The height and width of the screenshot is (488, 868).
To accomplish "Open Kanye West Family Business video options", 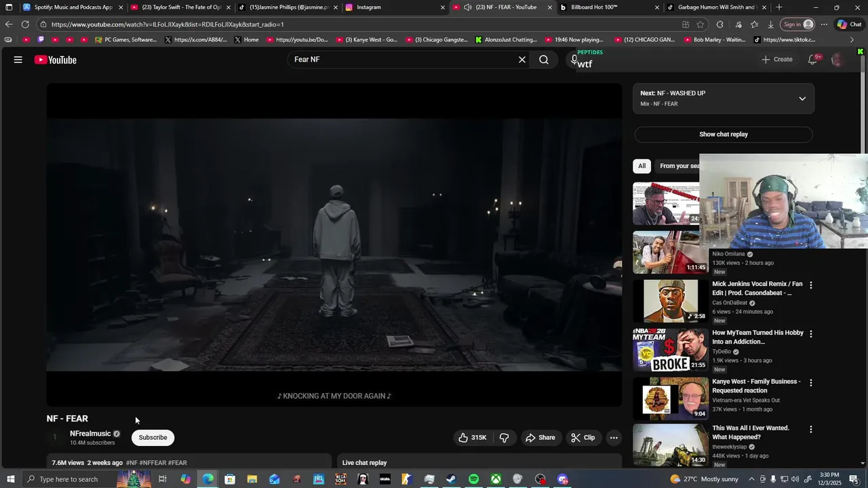I will (810, 383).
